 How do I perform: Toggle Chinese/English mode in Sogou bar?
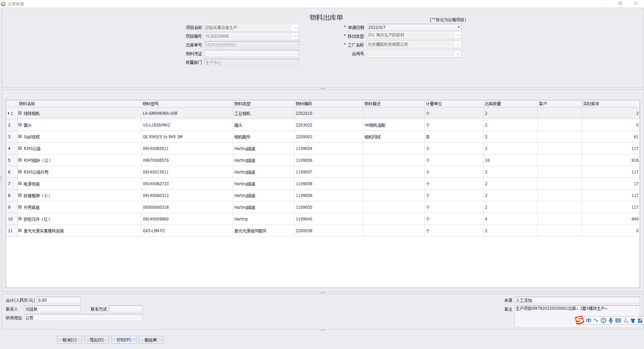click(589, 320)
